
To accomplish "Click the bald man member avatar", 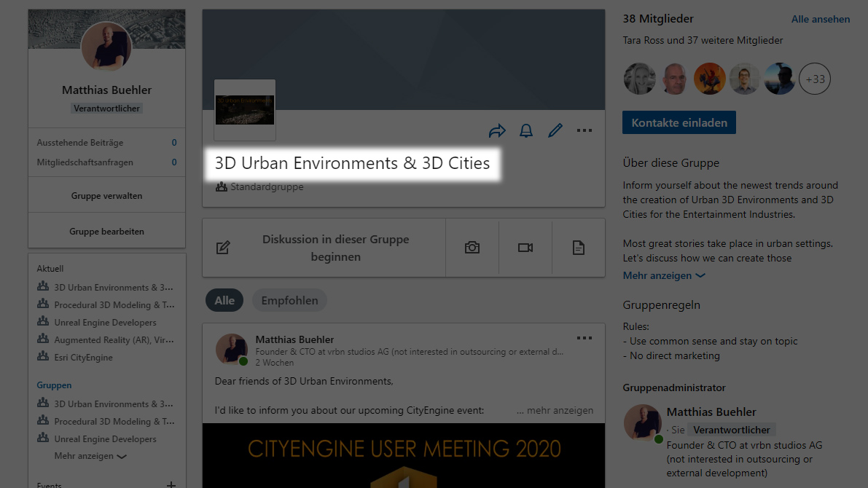I will [x=675, y=79].
